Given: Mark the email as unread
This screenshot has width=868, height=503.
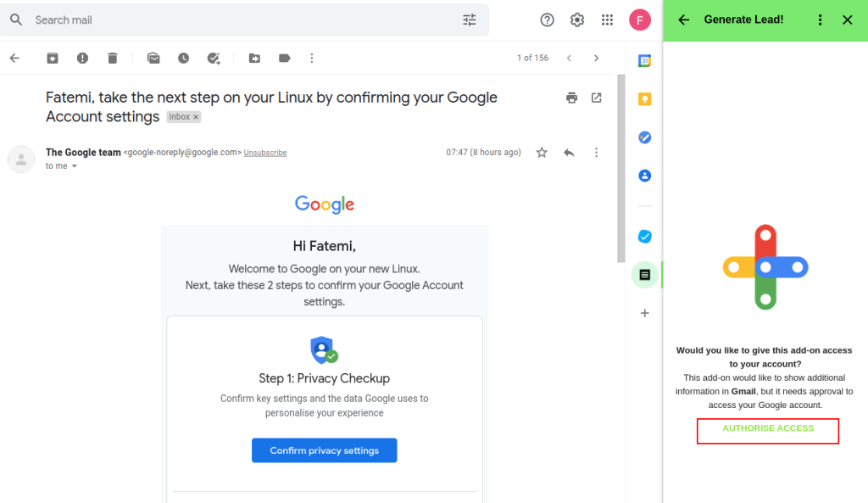Looking at the screenshot, I should click(153, 58).
